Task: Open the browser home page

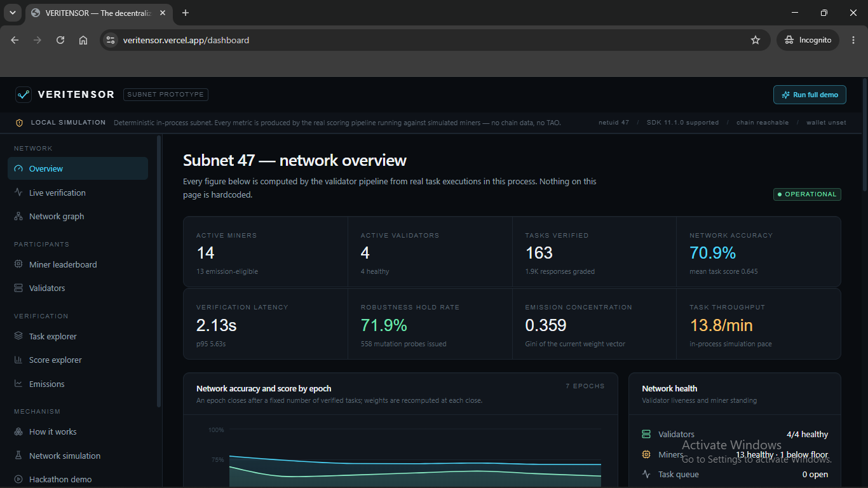Action: click(x=83, y=40)
